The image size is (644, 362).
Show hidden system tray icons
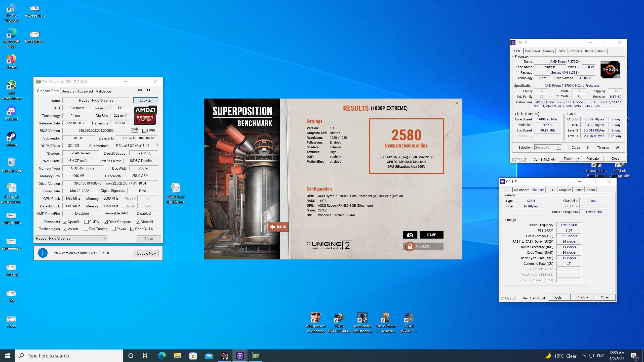(583, 356)
